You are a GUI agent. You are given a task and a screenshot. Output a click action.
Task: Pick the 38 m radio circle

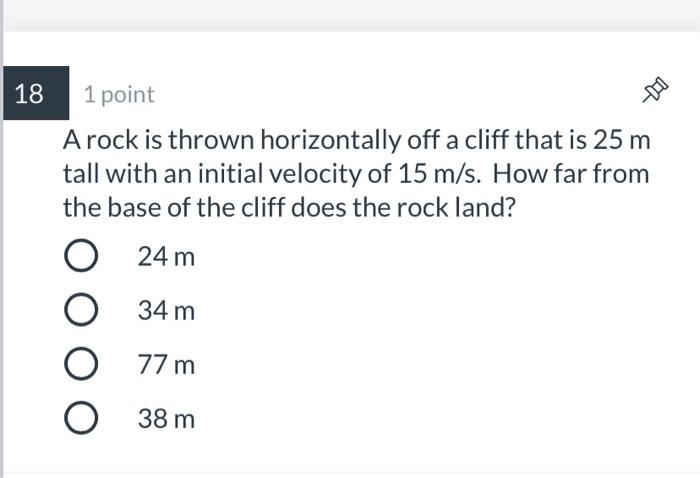(81, 418)
